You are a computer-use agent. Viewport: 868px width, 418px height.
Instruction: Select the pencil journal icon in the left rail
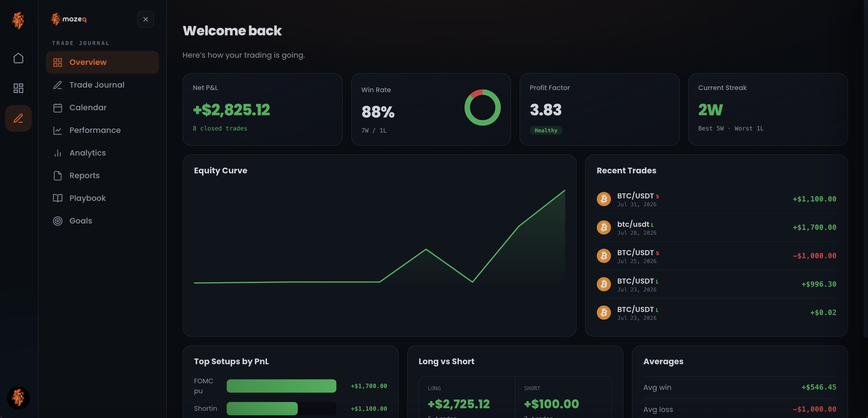(18, 118)
